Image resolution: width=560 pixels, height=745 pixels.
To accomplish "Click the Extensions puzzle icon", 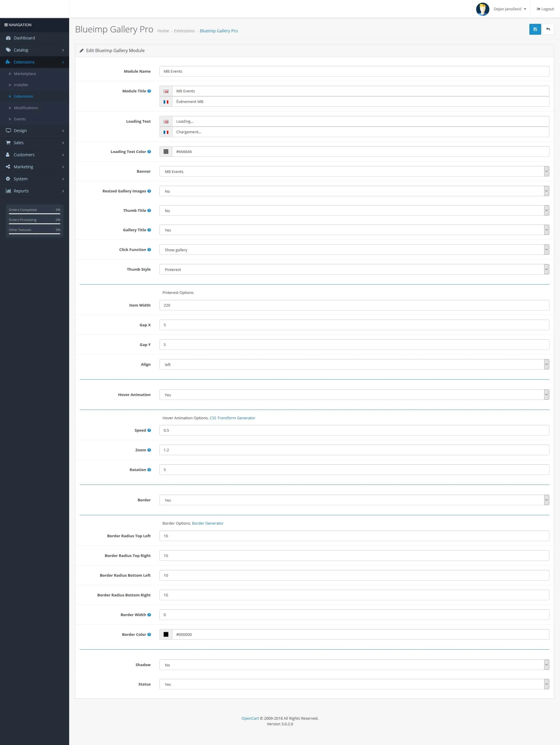I will (8, 62).
